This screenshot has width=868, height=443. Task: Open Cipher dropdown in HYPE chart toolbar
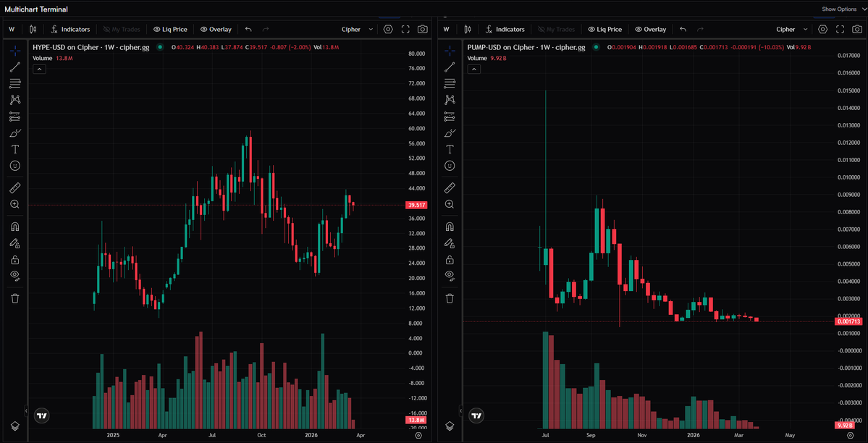358,30
